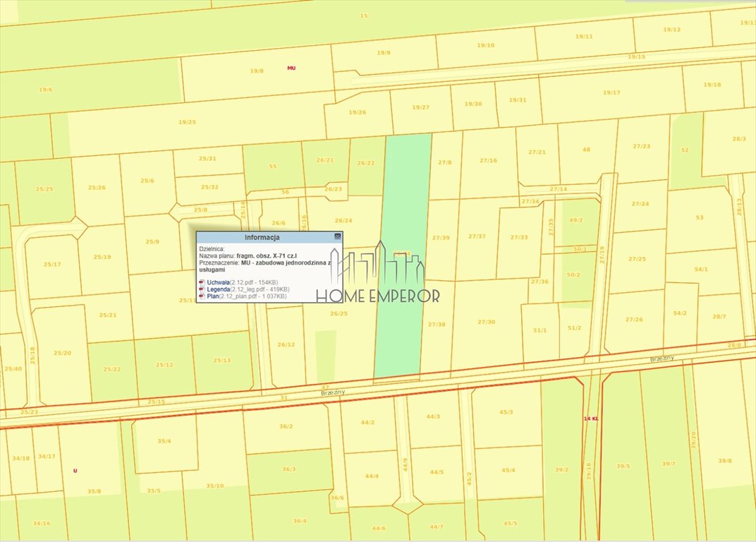This screenshot has height=542, width=756.
Task: Select green parcel numbered 55
Action: 272,167
